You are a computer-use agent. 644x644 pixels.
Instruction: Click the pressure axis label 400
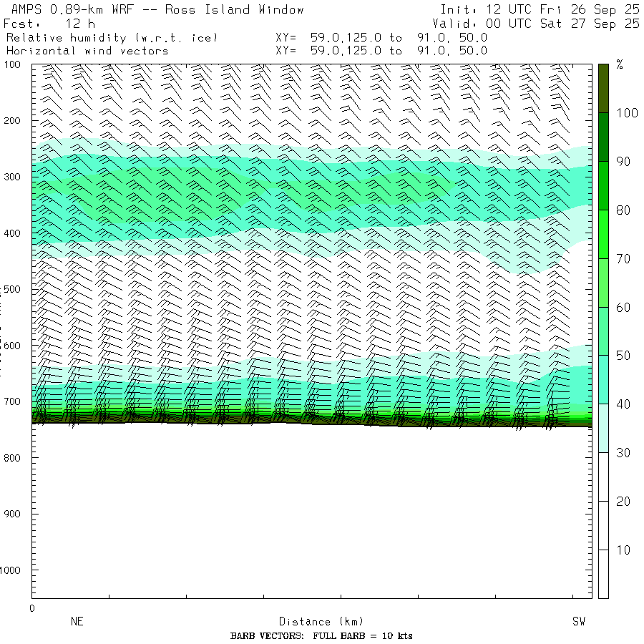12,233
